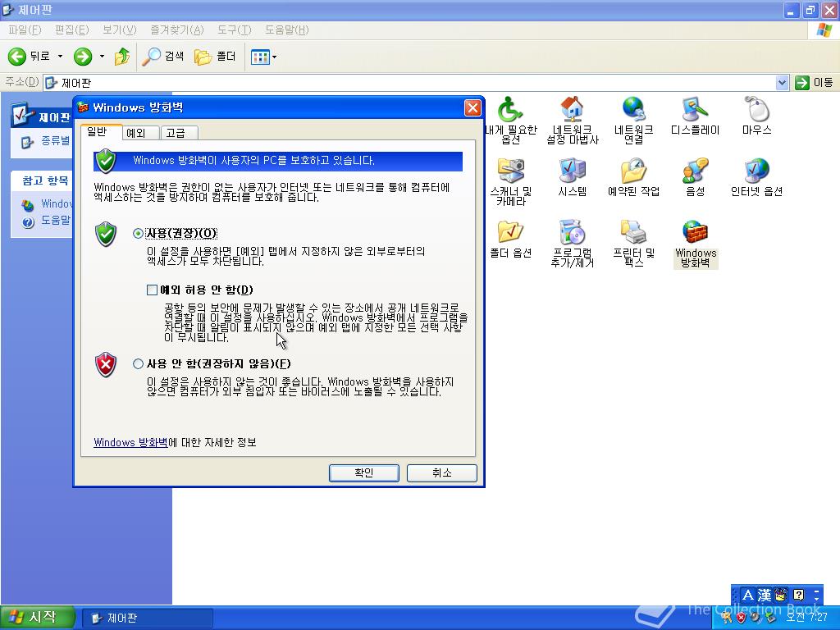Open the 마우스 control panel icon
840x630 pixels.
756,115
